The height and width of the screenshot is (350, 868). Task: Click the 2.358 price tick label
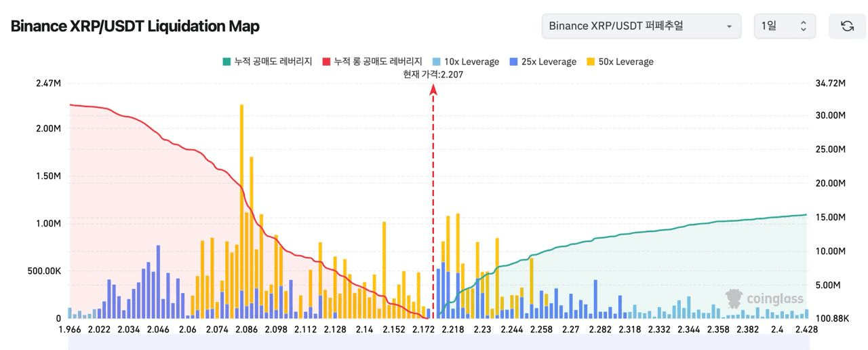pyautogui.click(x=718, y=329)
